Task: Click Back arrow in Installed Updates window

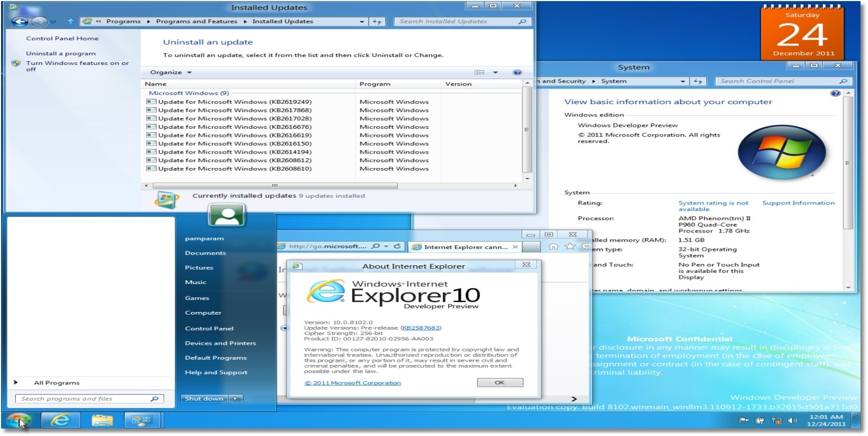Action: click(20, 21)
